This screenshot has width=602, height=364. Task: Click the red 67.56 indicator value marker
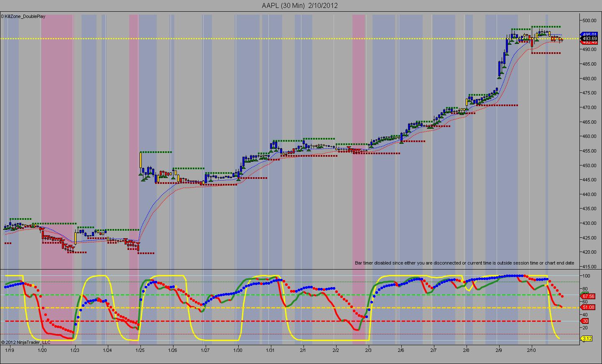pos(588,296)
